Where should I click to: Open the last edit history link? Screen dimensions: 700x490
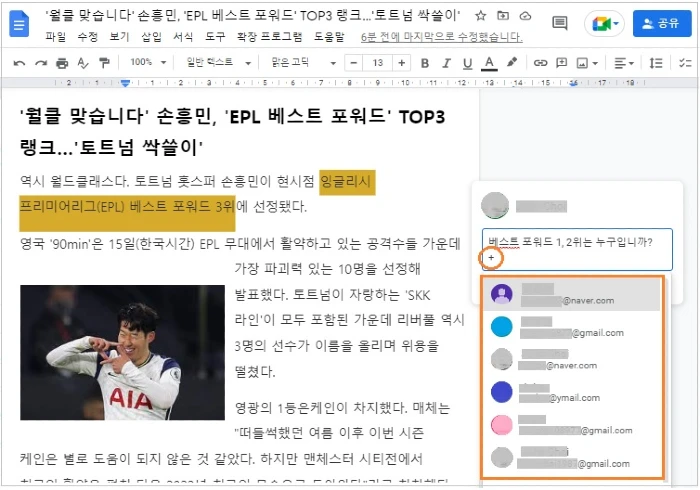442,37
